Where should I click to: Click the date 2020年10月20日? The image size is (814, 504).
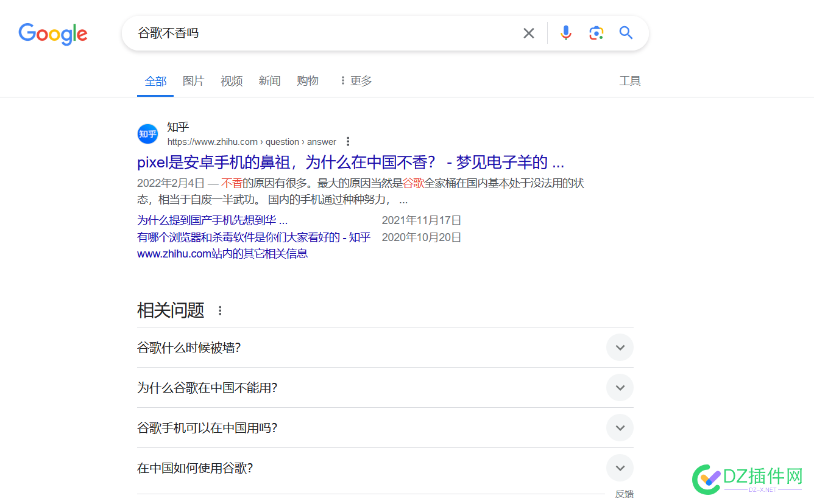pos(422,237)
